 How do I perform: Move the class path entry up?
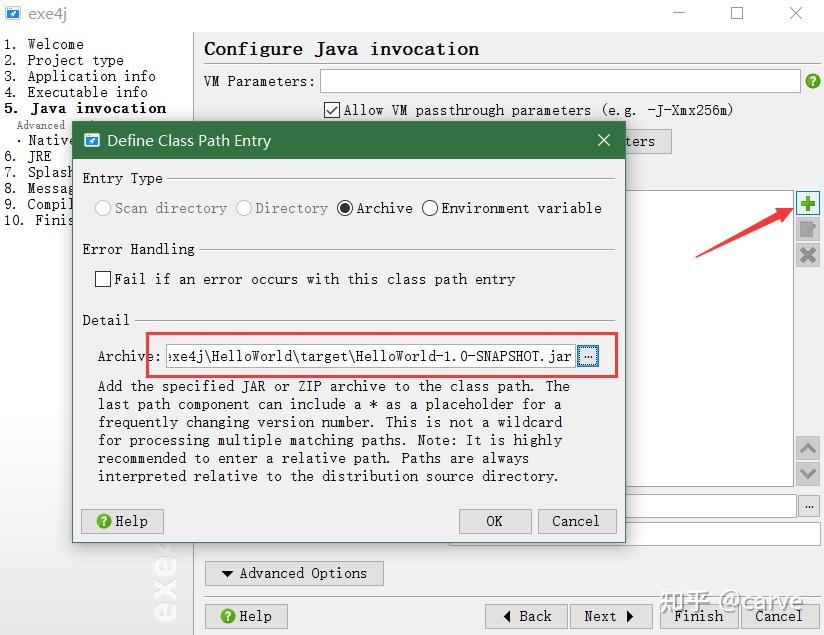(x=807, y=447)
